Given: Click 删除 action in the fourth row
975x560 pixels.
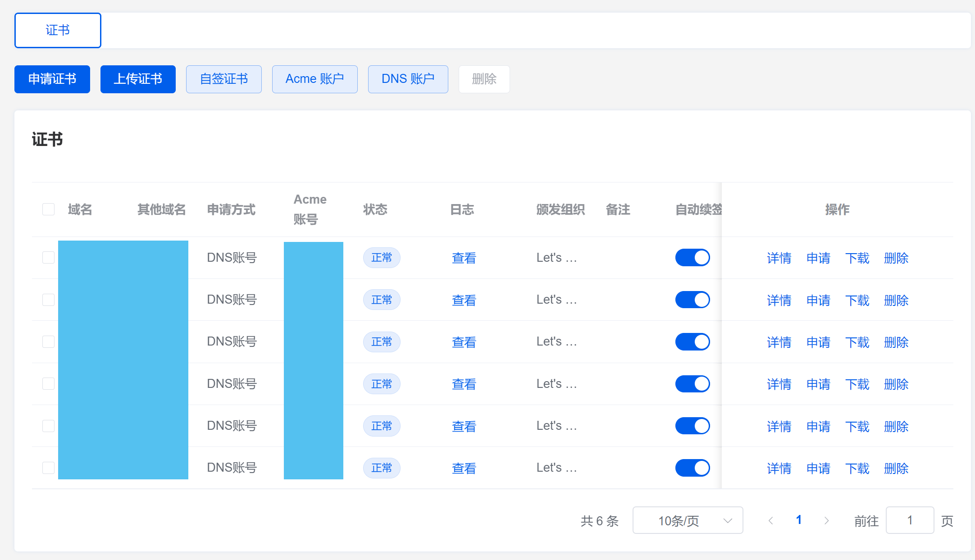Looking at the screenshot, I should pyautogui.click(x=896, y=384).
